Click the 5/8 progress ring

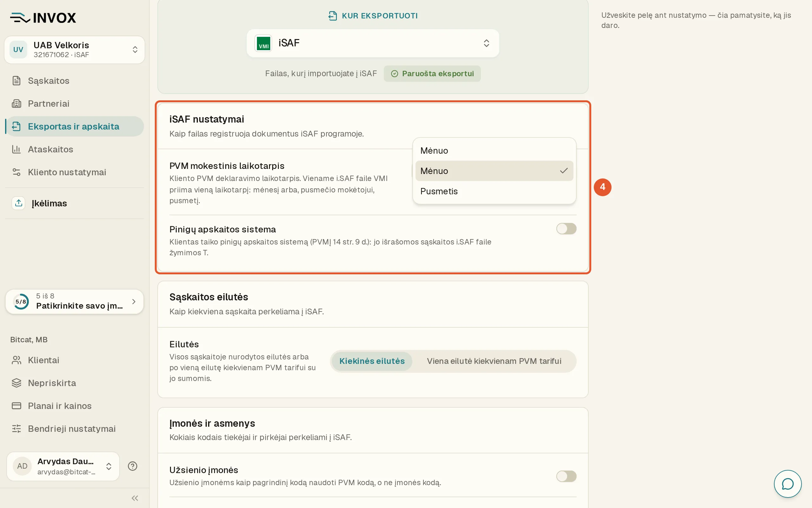point(21,302)
